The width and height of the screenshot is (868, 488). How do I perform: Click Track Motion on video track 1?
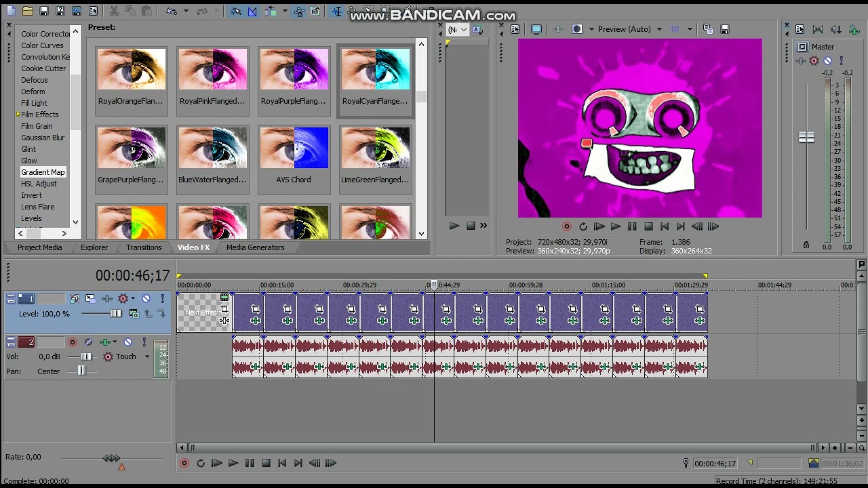coord(90,298)
